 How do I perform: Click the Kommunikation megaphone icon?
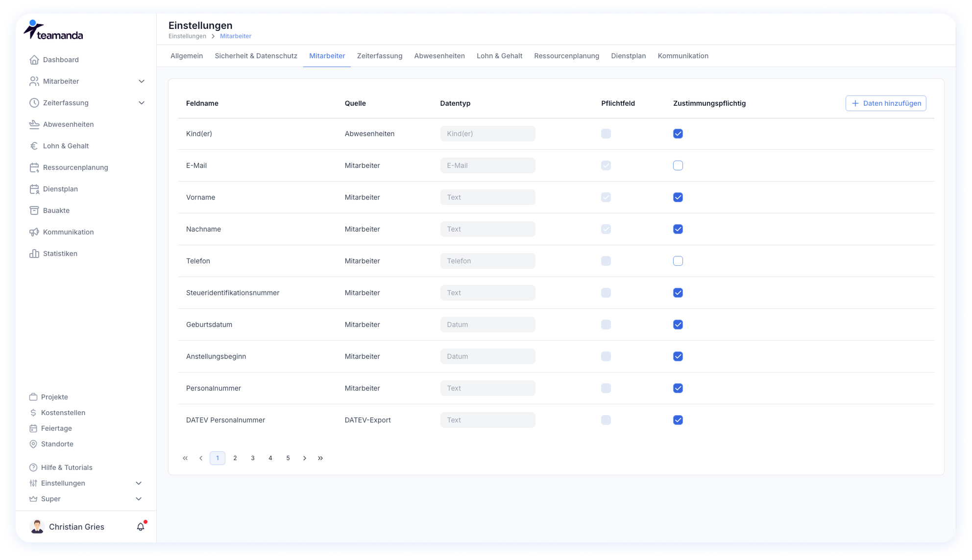[x=34, y=232]
